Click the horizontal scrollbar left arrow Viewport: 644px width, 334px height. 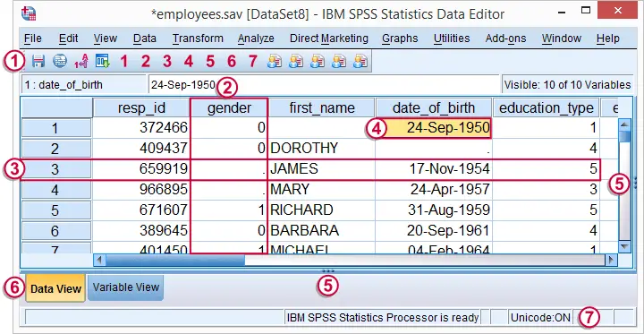click(x=100, y=260)
